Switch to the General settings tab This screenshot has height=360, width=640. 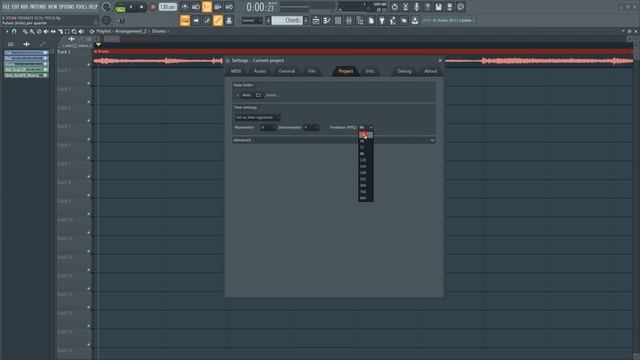tap(287, 71)
